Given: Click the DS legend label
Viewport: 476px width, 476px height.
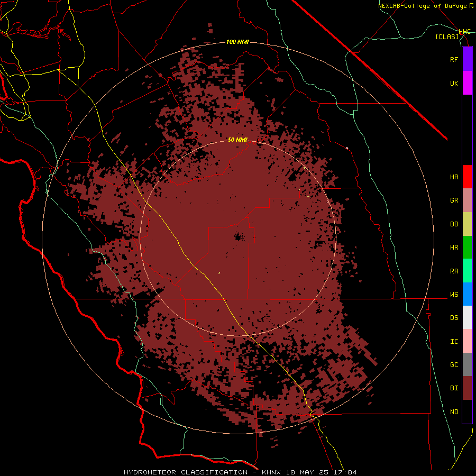Looking at the screenshot, I should click(x=454, y=318).
